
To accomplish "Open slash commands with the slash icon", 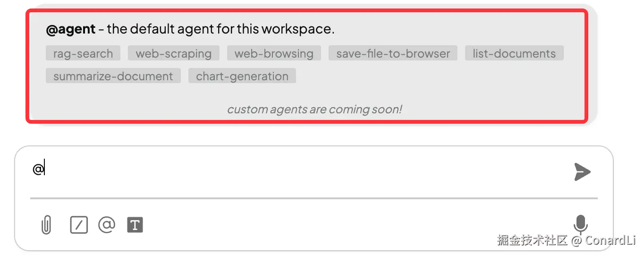I will point(79,225).
